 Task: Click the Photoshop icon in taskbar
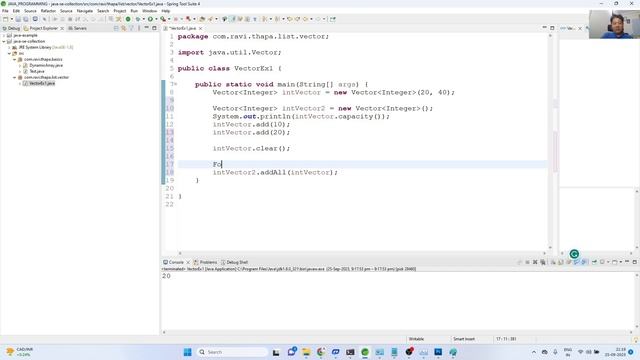point(438,352)
